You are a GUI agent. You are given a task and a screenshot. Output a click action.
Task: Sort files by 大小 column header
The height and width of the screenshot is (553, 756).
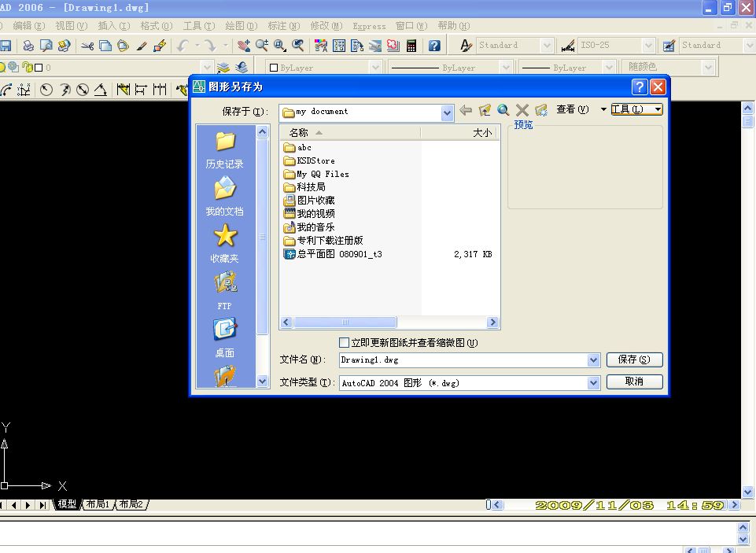click(x=460, y=133)
